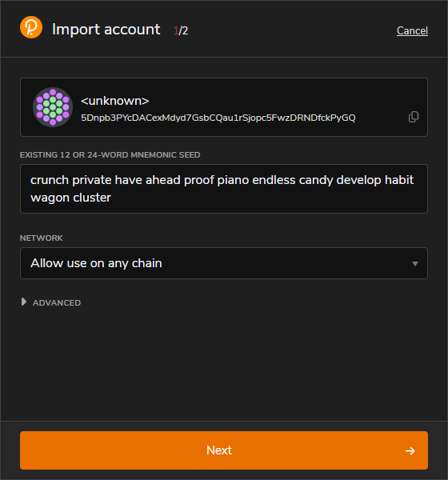This screenshot has height=480, width=448.
Task: Expand the Advanced section triangle
Action: (23, 302)
